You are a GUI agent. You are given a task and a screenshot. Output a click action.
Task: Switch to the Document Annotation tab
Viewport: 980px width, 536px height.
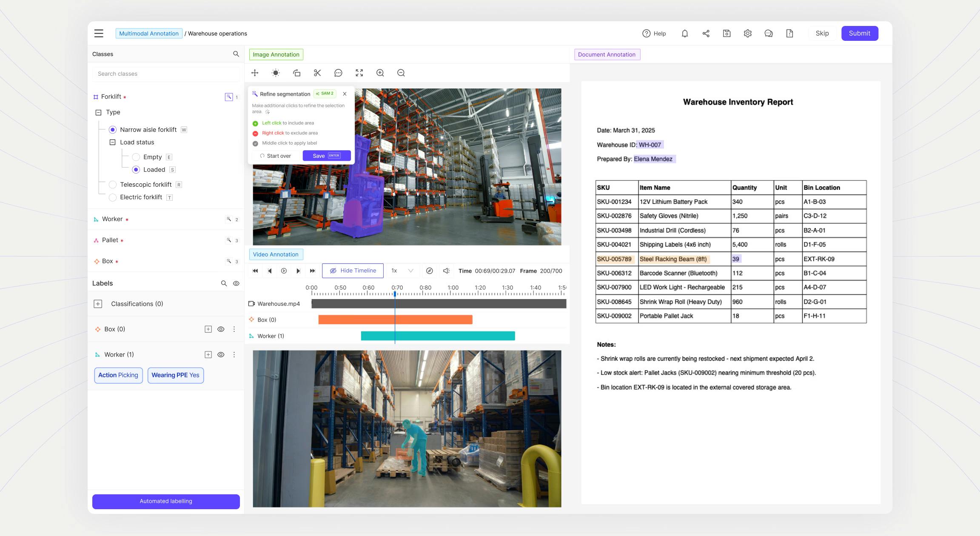[607, 54]
